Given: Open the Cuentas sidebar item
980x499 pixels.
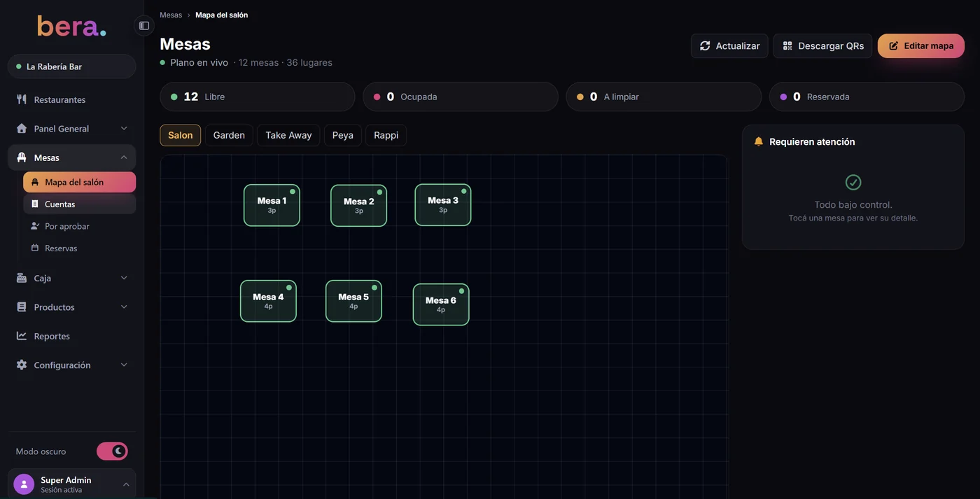Looking at the screenshot, I should point(80,204).
